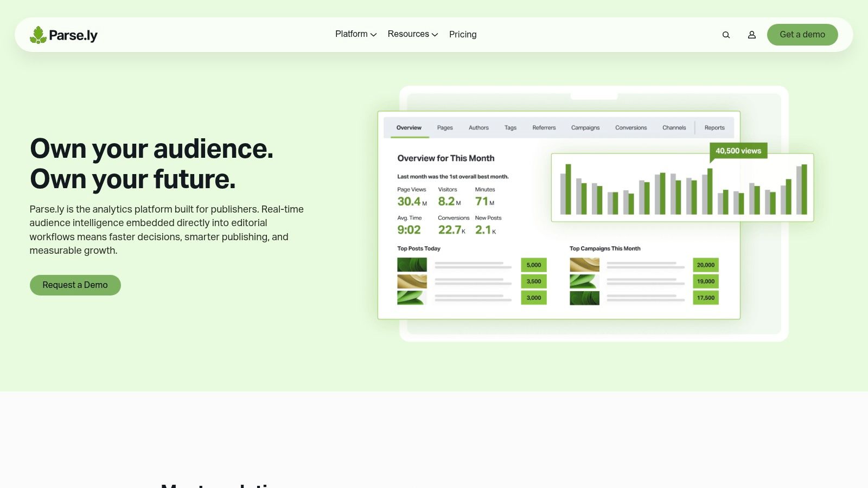The width and height of the screenshot is (868, 488).
Task: Click the search icon in navigation bar
Action: (726, 34)
